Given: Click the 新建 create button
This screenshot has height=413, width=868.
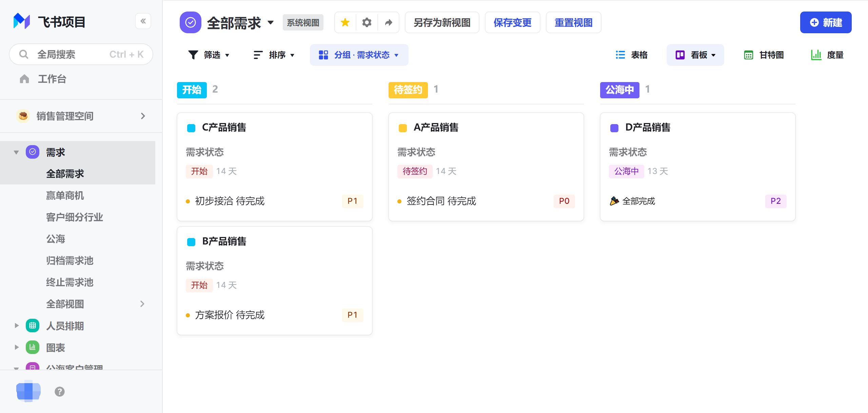Looking at the screenshot, I should pyautogui.click(x=826, y=22).
